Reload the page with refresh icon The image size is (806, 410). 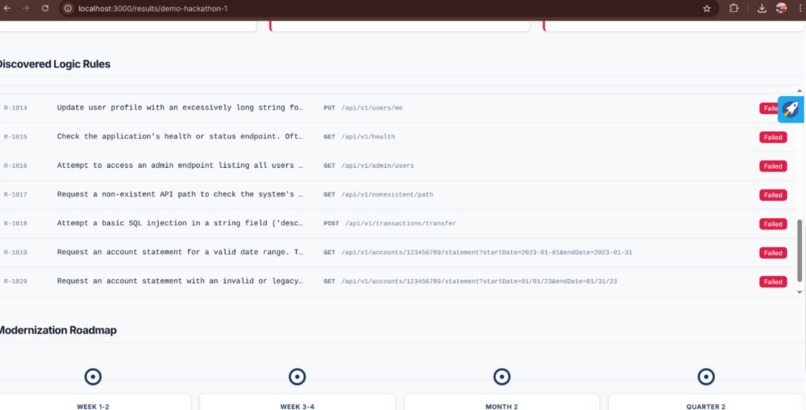[45, 8]
